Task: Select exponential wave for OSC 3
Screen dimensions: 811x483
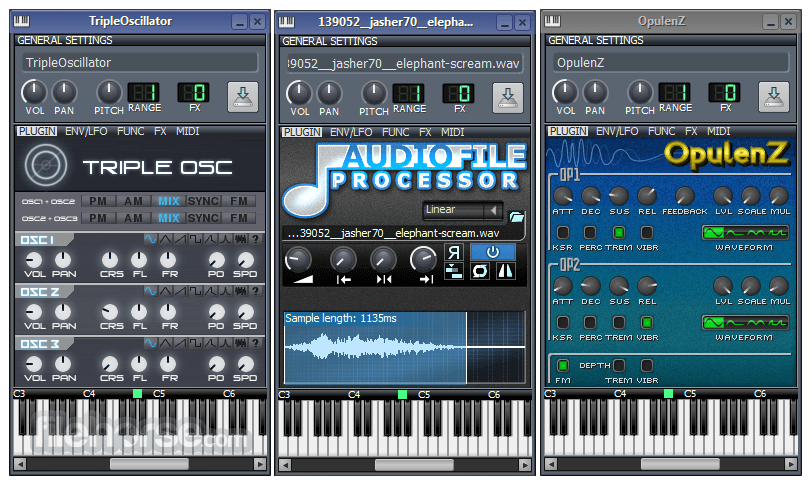Action: [x=226, y=343]
